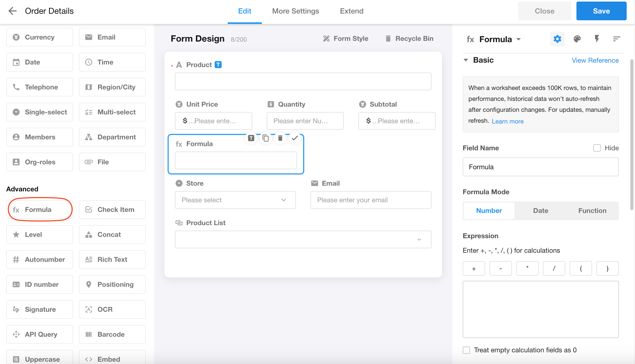Click the Field Name input box
Screen dimensions: 635x364
[x=540, y=167]
